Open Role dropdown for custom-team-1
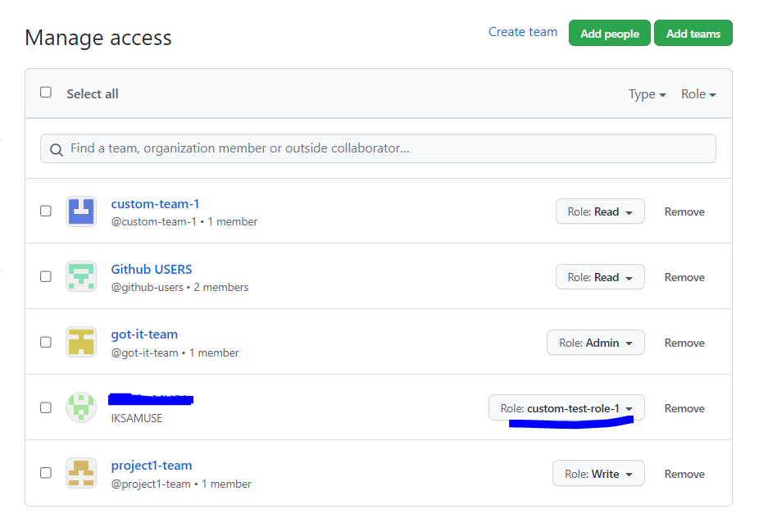Screen dimensions: 768x532 click(x=600, y=211)
